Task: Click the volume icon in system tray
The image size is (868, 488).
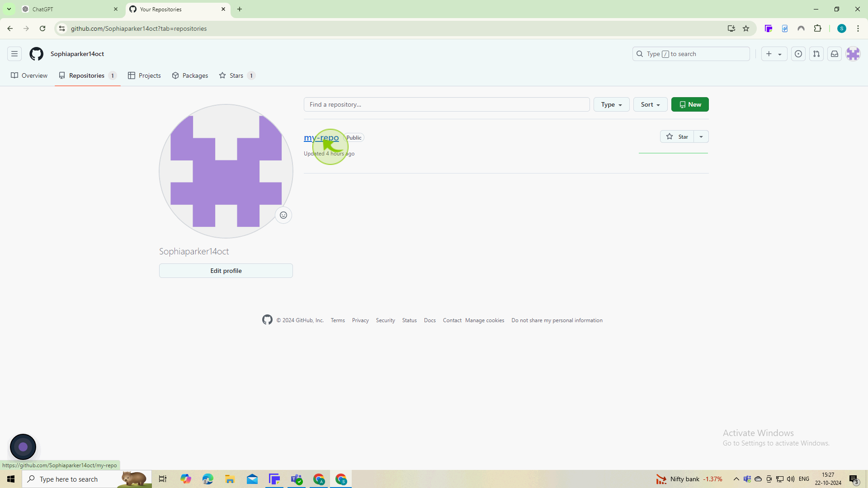Action: tap(791, 479)
